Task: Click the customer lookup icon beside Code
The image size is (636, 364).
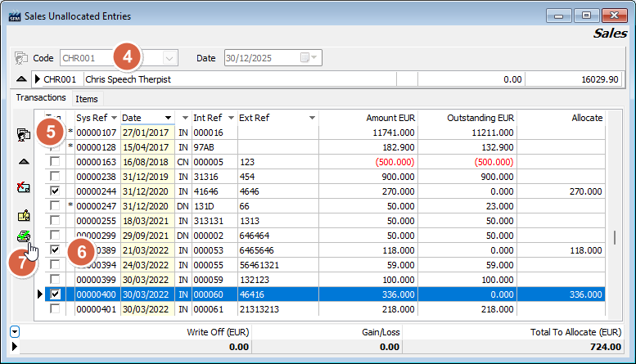Action: (21, 59)
